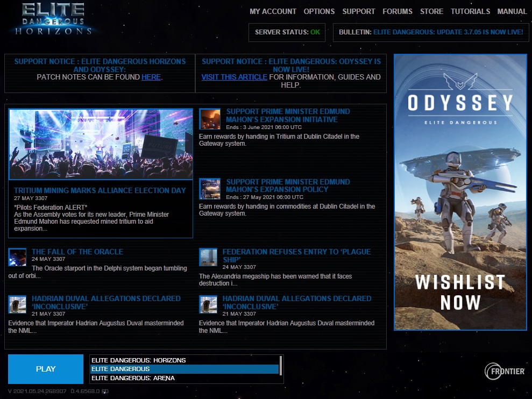Click the Odyssey Wishlist Now banner

coord(460,192)
